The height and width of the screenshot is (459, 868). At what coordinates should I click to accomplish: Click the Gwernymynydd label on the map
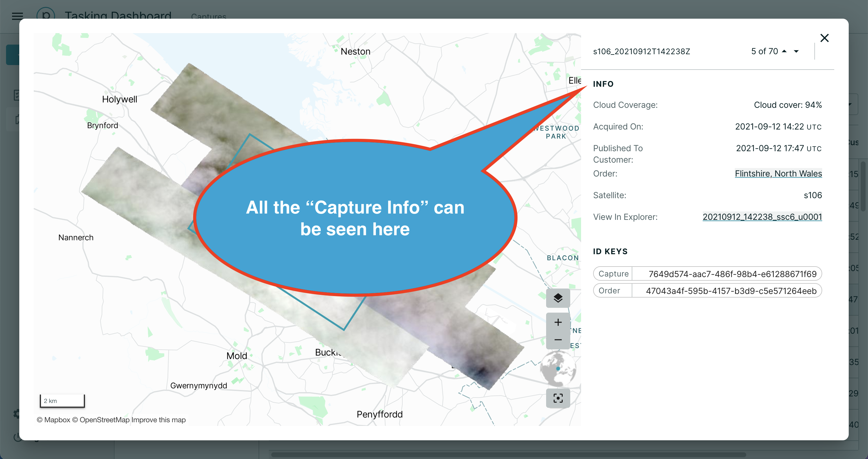point(199,386)
